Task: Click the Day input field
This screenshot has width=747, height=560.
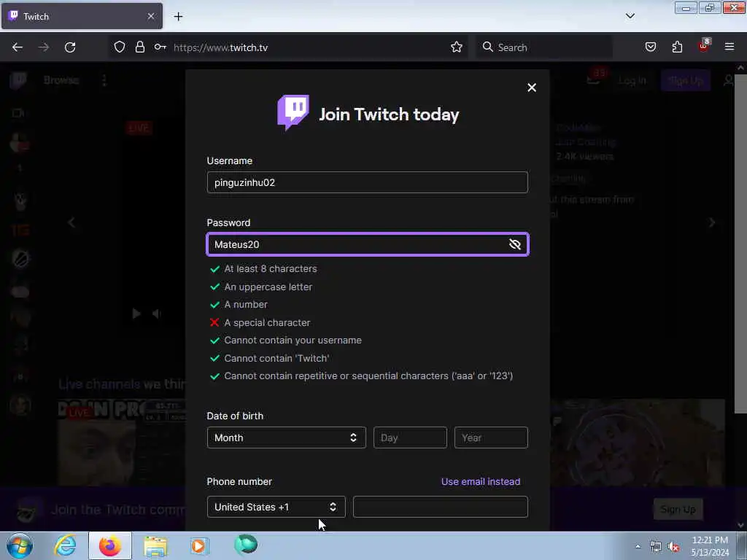Action: point(410,437)
